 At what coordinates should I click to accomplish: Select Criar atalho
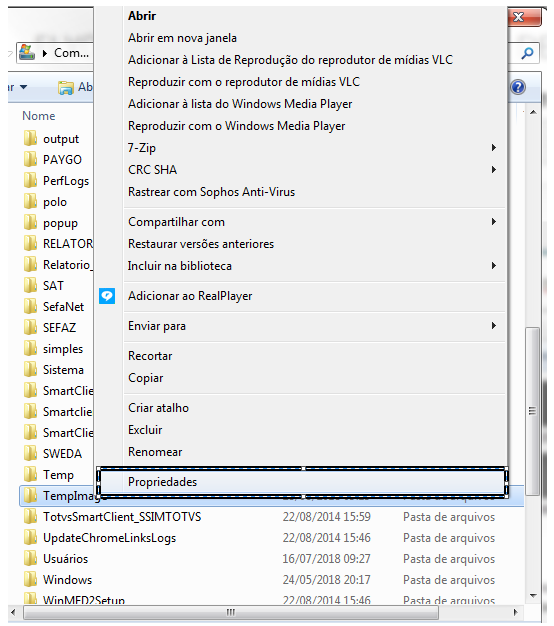click(x=158, y=408)
